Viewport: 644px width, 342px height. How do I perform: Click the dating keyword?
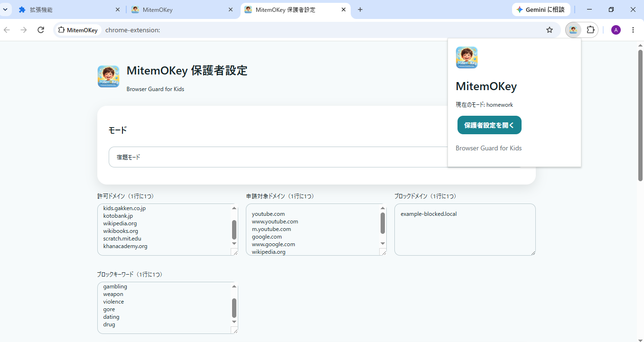tap(112, 317)
